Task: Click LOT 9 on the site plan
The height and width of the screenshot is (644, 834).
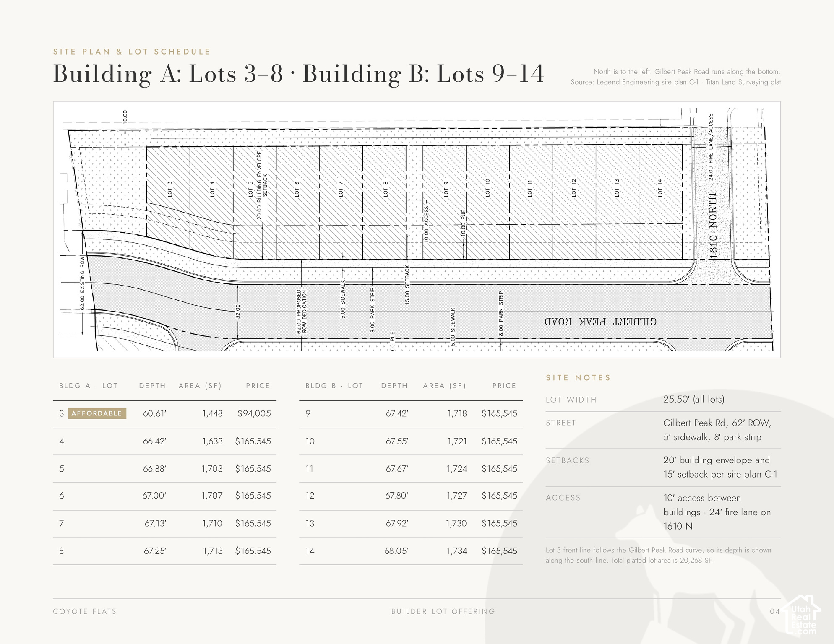Action: (446, 189)
